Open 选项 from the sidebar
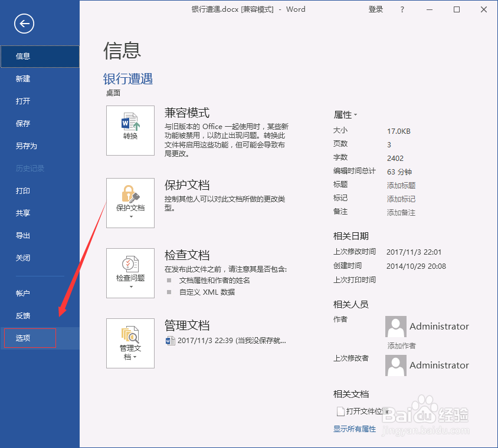498x448 pixels. [x=40, y=338]
